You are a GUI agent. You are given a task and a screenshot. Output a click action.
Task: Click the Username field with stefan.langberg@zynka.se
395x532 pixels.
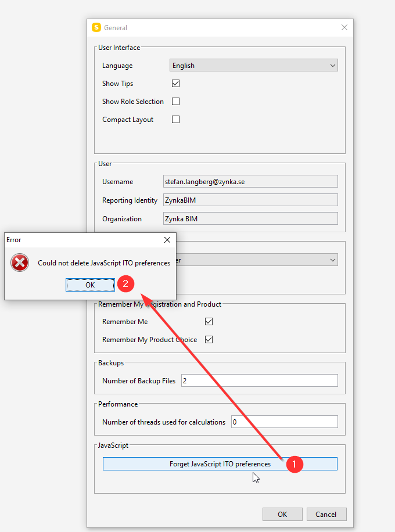coord(250,182)
